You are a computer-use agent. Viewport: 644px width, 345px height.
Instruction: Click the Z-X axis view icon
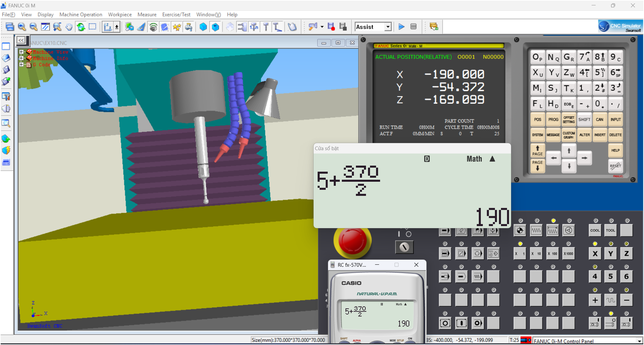108,27
